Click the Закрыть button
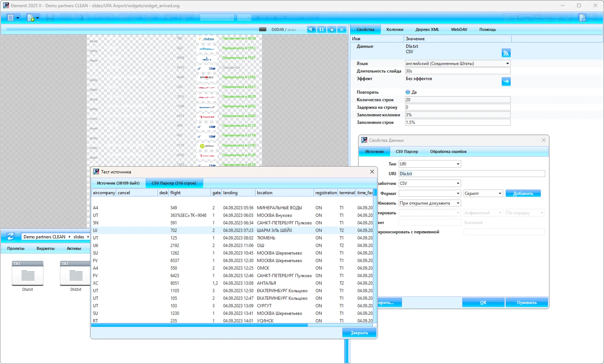Image resolution: width=604 pixels, height=364 pixels. (x=359, y=333)
